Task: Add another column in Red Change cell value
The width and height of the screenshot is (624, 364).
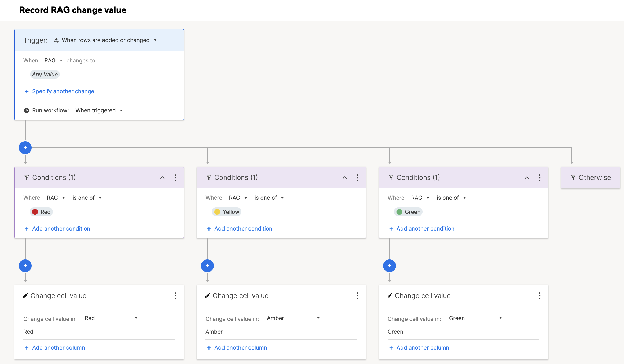Action: 55,348
